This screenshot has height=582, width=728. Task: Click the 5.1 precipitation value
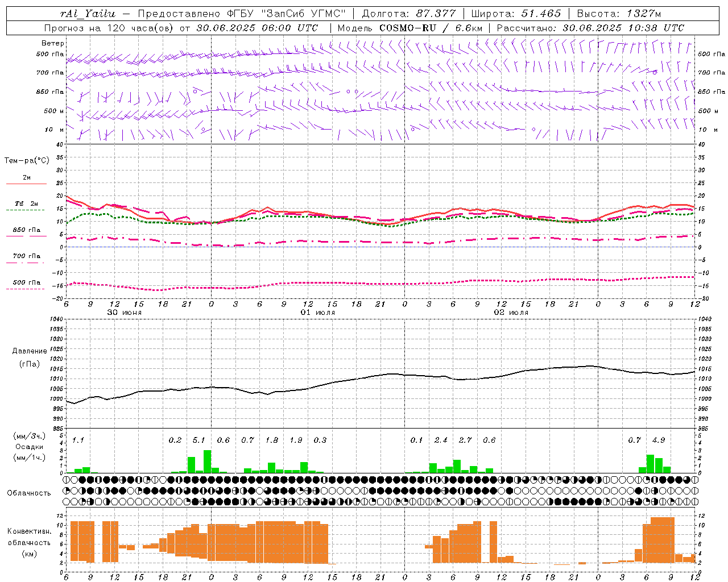click(199, 440)
